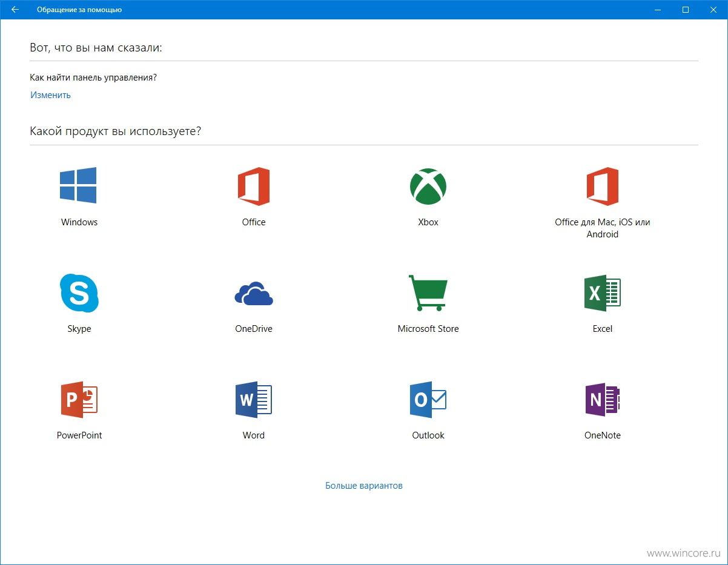Viewport: 728px width, 565px height.
Task: Go back using the title bar arrow
Action: [15, 10]
